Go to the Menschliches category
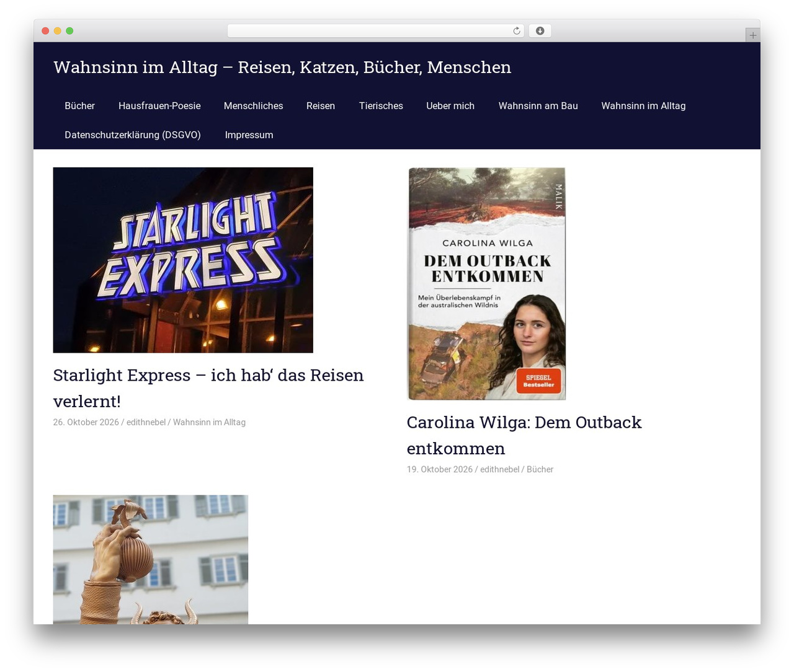The image size is (794, 672). (253, 106)
